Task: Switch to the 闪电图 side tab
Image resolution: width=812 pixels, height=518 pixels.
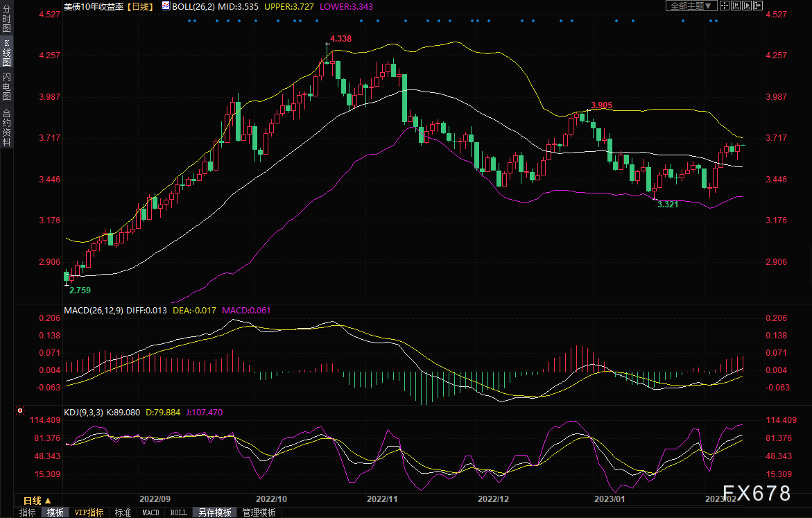Action: pyautogui.click(x=7, y=86)
